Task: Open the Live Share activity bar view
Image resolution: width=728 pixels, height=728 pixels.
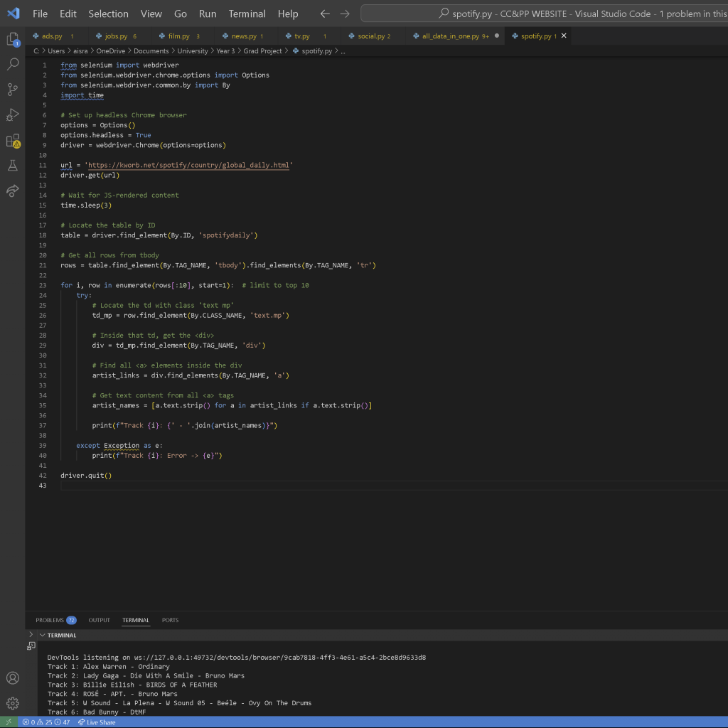Action: pos(13,191)
